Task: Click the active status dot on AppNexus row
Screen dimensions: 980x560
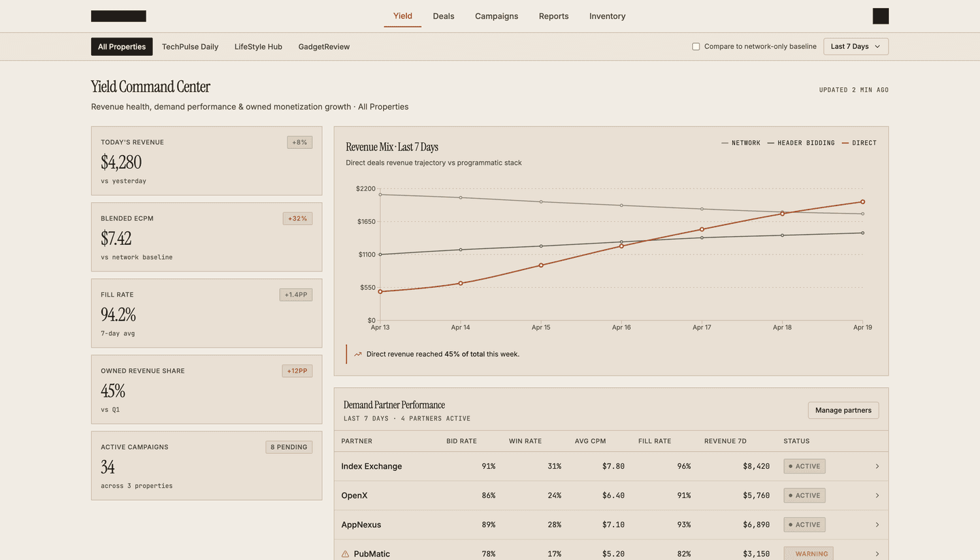Action: (x=792, y=525)
